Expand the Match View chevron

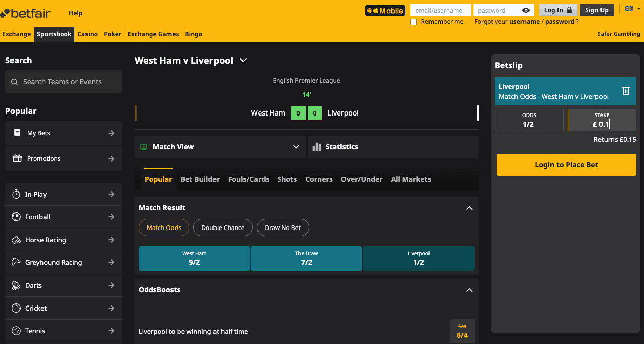point(296,147)
